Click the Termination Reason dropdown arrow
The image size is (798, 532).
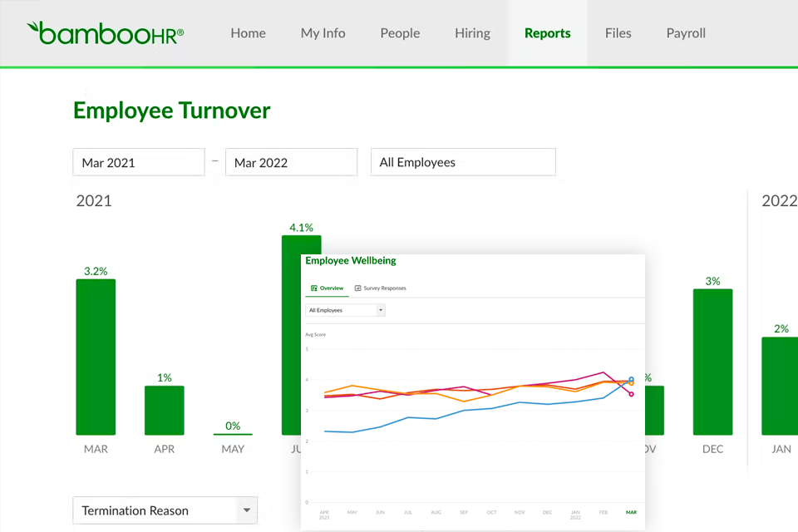247,510
